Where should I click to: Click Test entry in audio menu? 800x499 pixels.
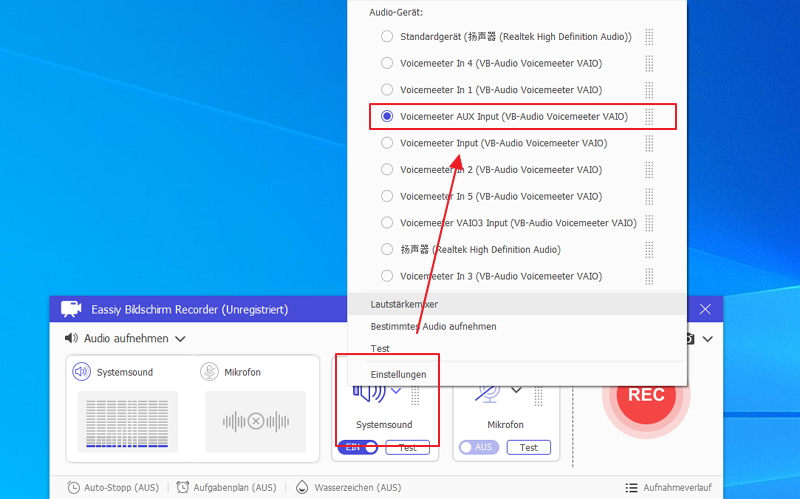(x=517, y=348)
